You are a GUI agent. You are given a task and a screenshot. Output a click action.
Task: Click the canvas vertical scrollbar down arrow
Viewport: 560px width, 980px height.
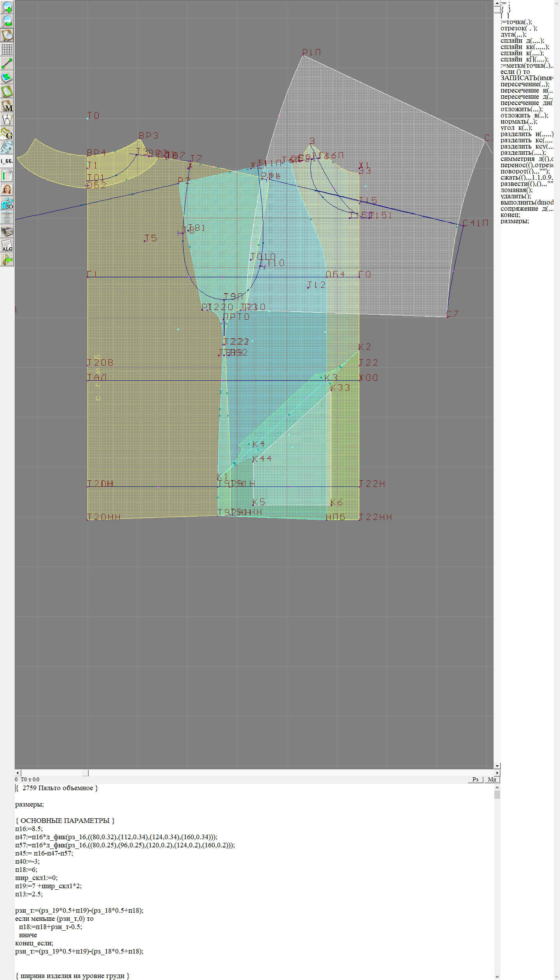point(497,766)
